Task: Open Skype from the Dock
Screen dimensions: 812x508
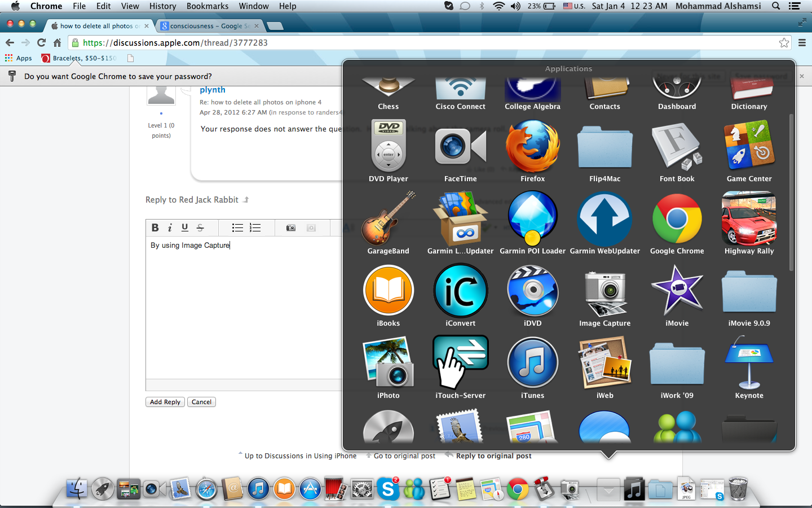Action: pos(389,489)
